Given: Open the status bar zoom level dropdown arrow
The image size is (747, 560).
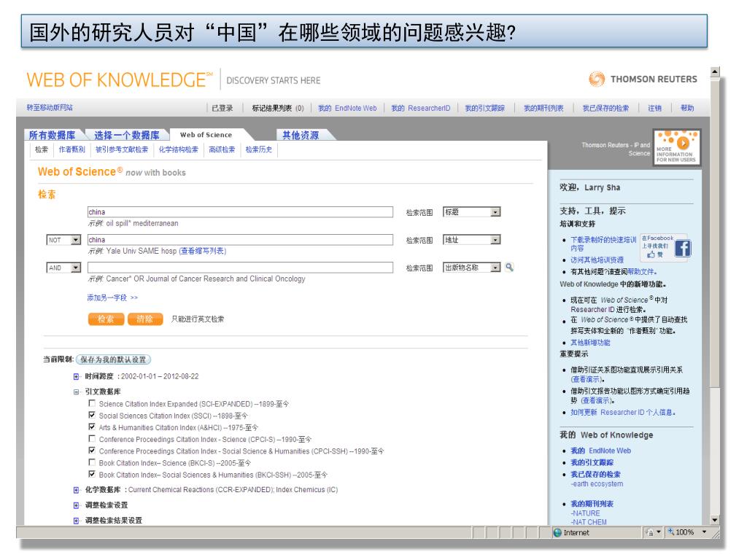Looking at the screenshot, I should click(704, 532).
